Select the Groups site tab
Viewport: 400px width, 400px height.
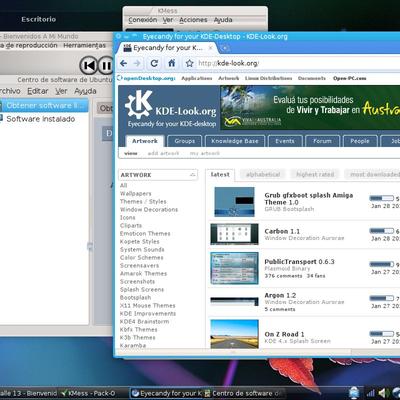[184, 141]
